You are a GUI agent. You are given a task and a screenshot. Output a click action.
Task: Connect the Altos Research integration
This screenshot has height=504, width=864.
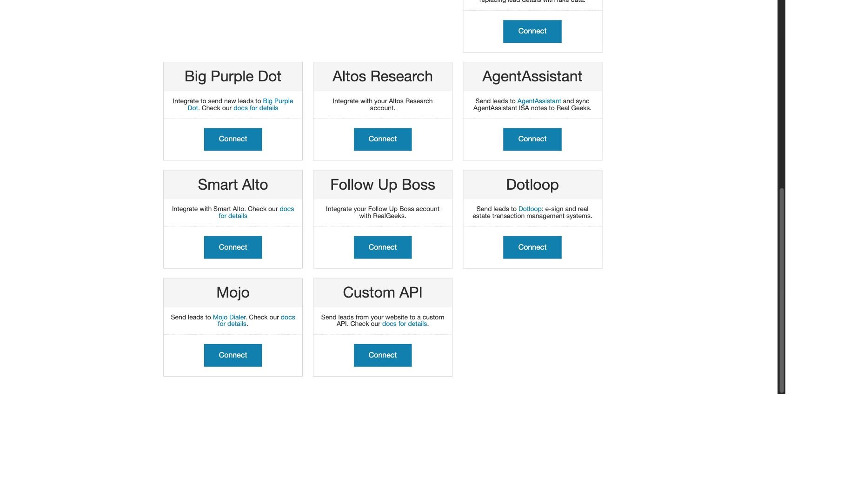(x=382, y=139)
